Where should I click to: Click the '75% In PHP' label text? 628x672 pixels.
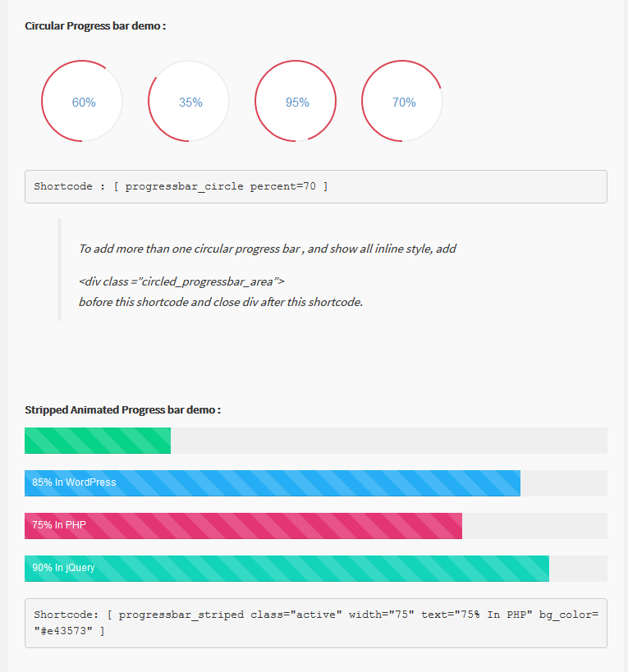[59, 525]
